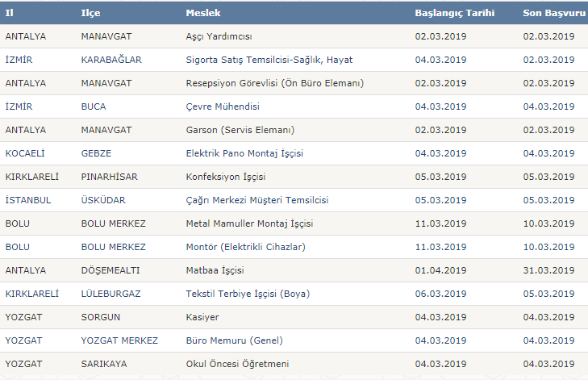Select the Matbaa İşçisi row
The height and width of the screenshot is (380, 588).
(x=294, y=270)
